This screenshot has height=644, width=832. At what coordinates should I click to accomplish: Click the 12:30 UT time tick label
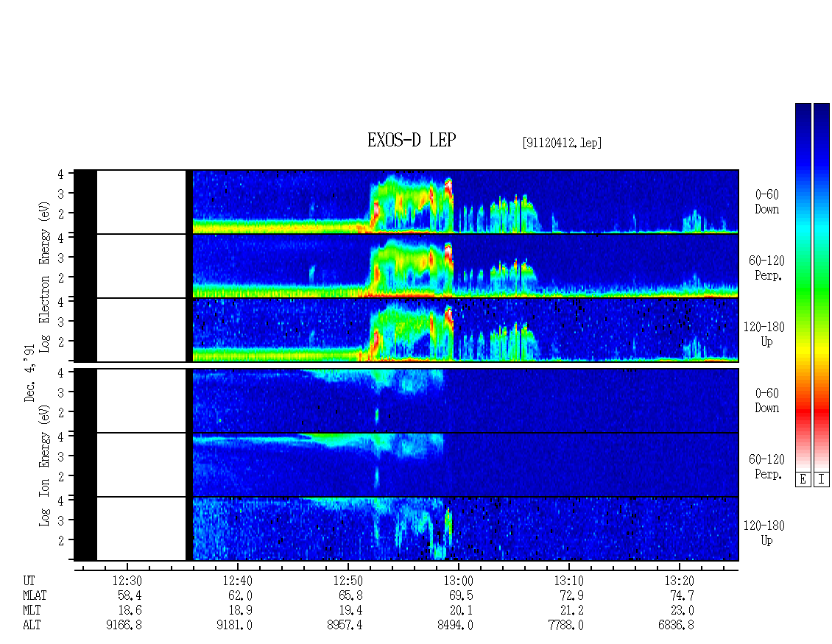127,581
